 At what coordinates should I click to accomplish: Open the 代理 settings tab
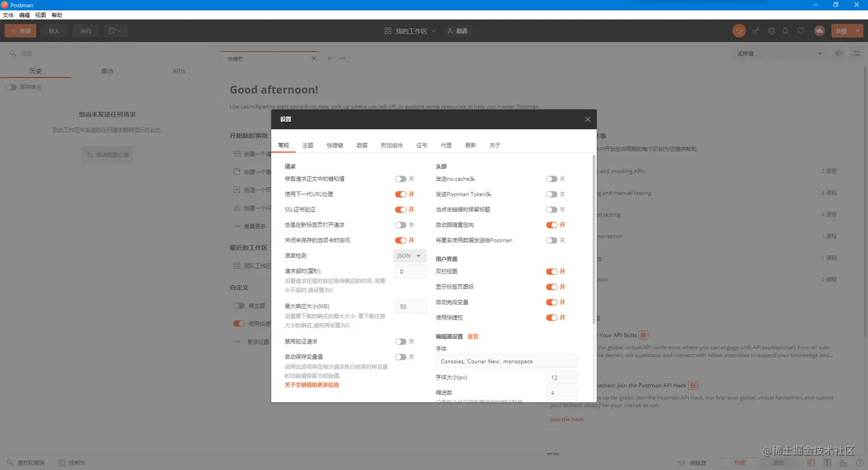pos(446,145)
